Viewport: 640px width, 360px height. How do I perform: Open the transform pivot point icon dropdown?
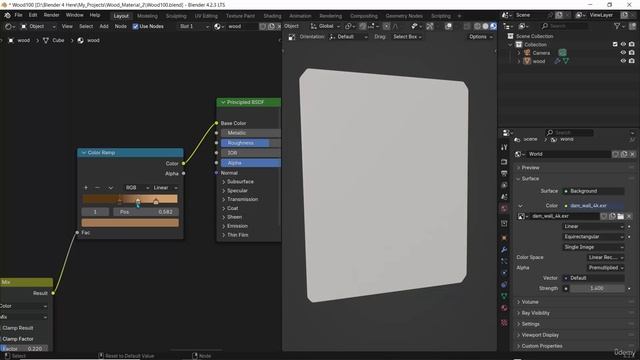click(349, 26)
